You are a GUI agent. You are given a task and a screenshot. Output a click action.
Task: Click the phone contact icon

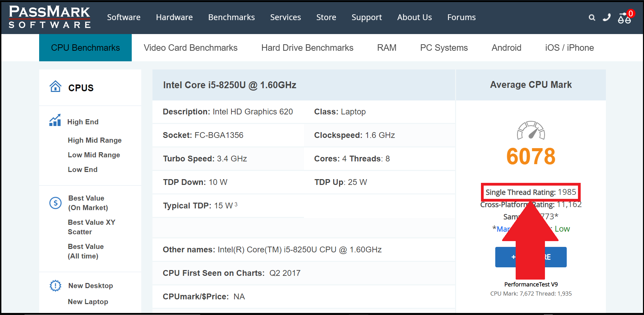click(607, 17)
